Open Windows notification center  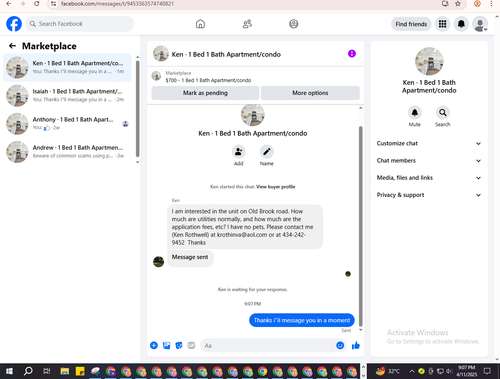point(487,371)
